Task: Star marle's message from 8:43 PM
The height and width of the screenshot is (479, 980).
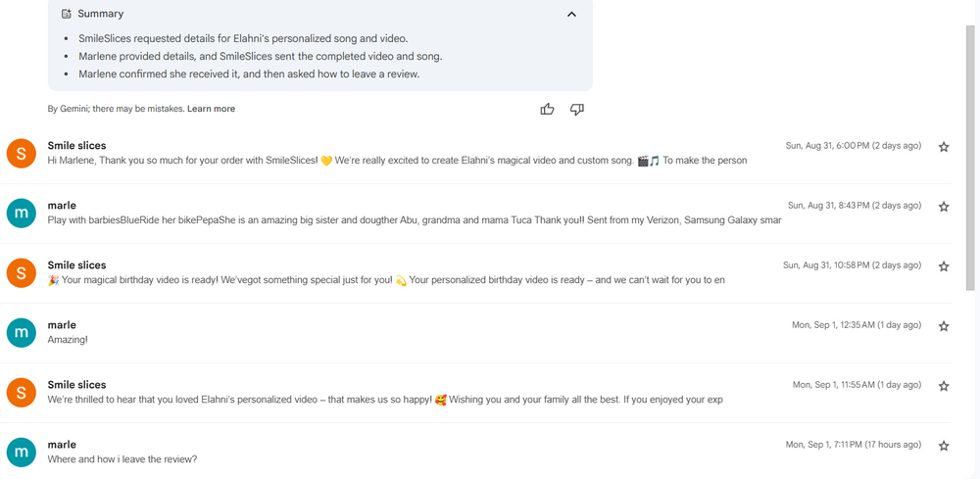Action: (944, 207)
